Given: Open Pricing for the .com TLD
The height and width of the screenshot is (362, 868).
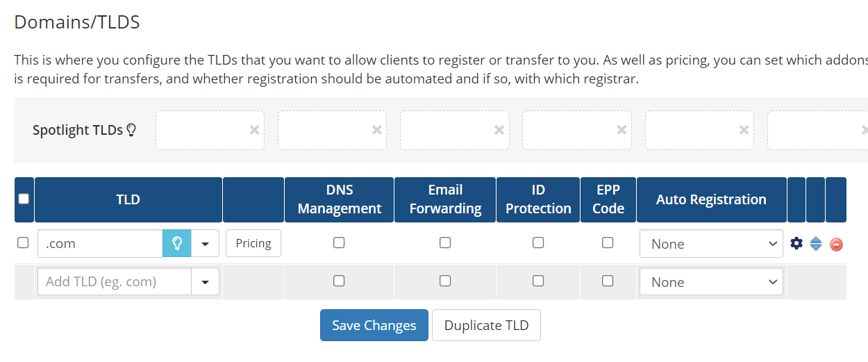Looking at the screenshot, I should tap(253, 244).
